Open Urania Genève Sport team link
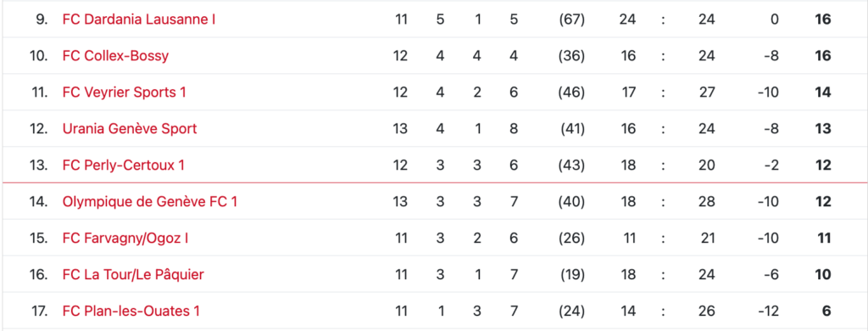 (130, 129)
